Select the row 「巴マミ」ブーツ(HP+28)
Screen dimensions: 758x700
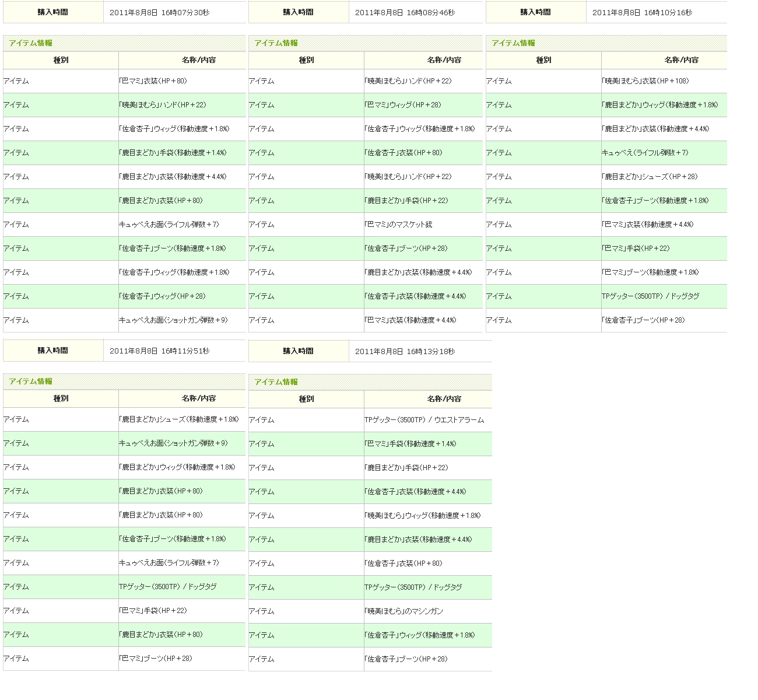pyautogui.click(x=124, y=659)
